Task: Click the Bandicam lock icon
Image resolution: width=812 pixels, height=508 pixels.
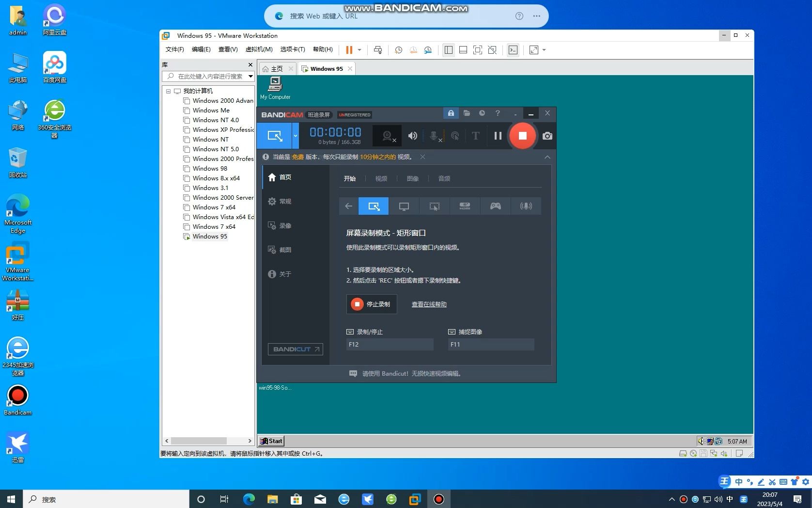Action: coord(451,113)
